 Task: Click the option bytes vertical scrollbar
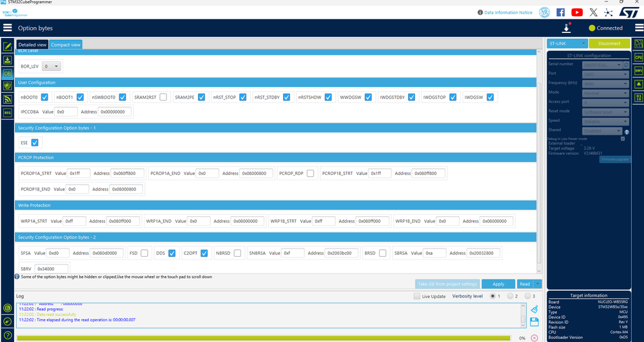539,173
